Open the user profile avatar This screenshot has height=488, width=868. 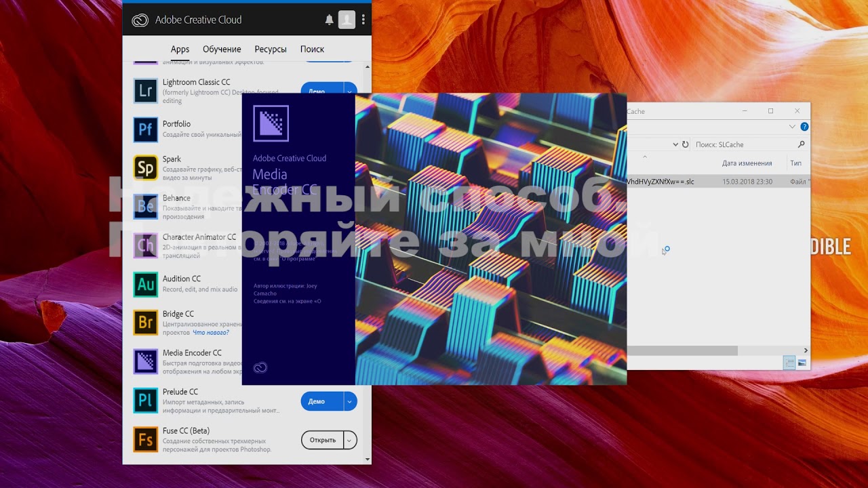tap(347, 20)
